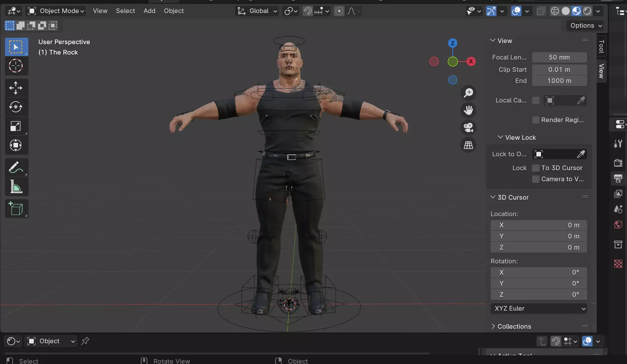Select the Scale tool
Image resolution: width=627 pixels, height=364 pixels.
pos(16,126)
